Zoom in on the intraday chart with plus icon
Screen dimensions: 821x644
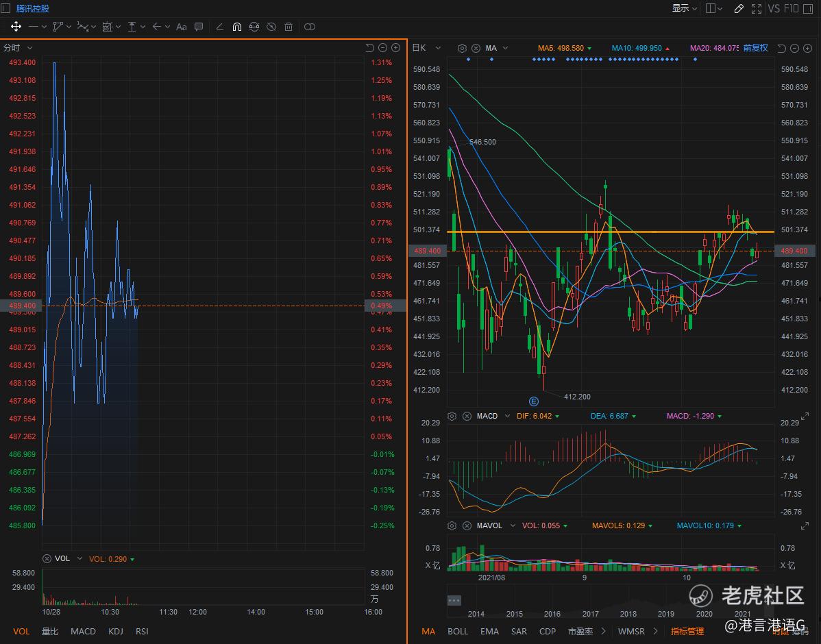point(395,48)
